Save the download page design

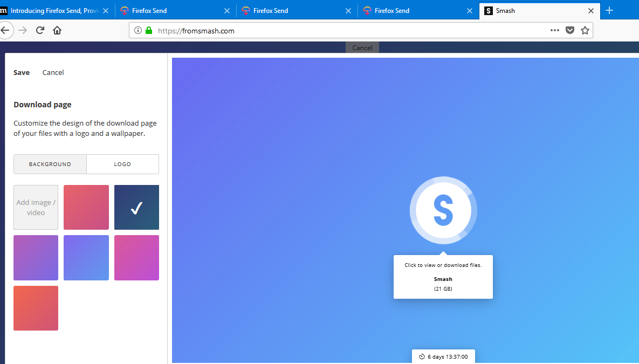click(x=22, y=73)
